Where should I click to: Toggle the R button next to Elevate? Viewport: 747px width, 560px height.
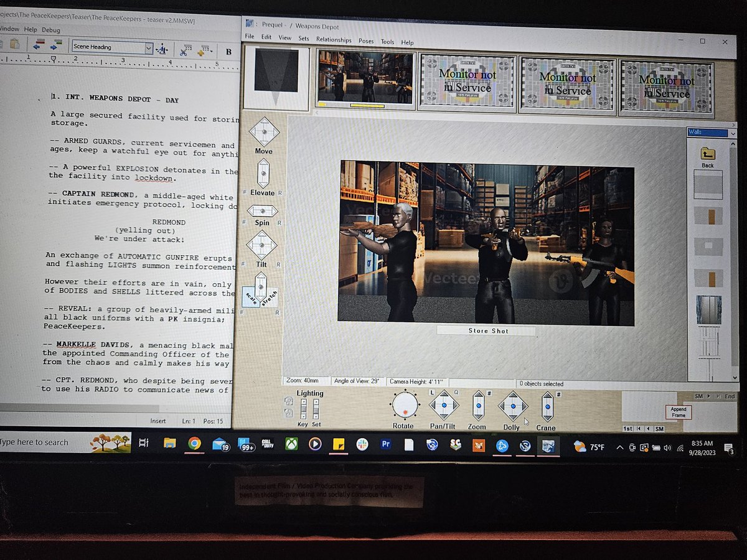coord(280,192)
